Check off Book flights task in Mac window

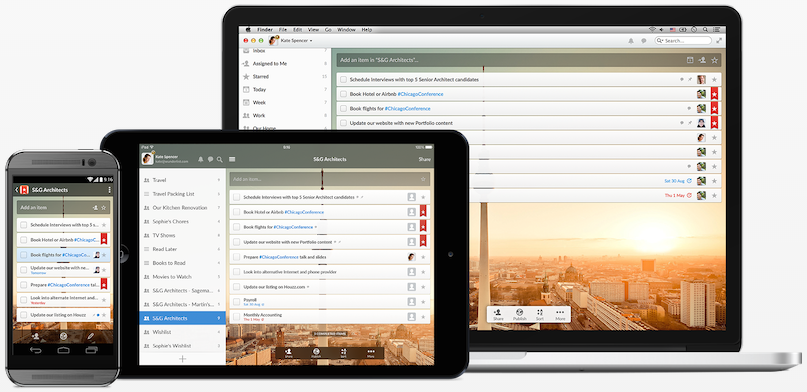[343, 109]
